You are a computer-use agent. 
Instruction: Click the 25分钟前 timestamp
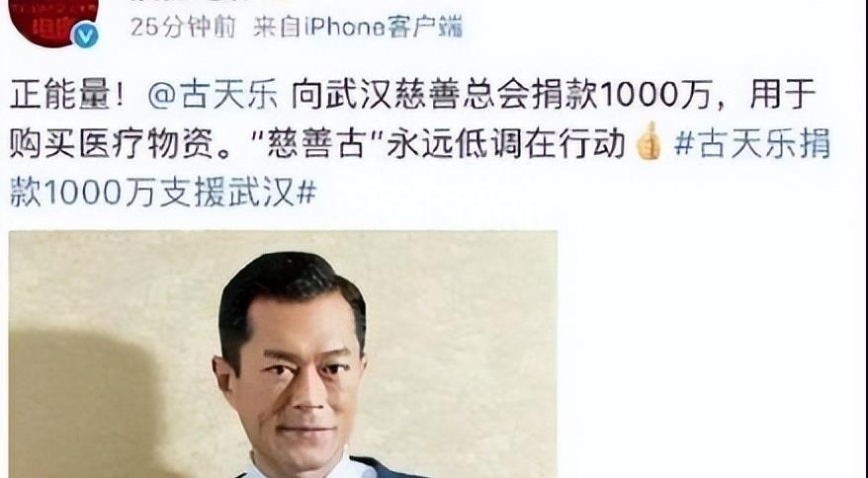[x=183, y=27]
